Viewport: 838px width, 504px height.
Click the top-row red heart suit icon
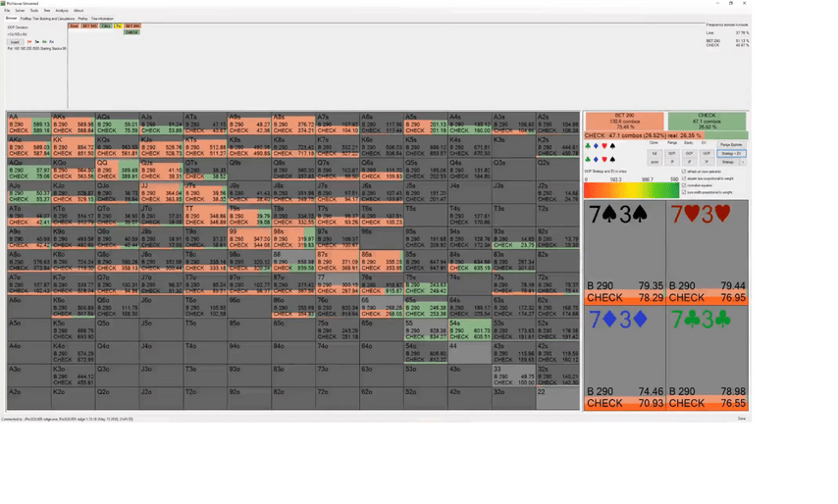click(603, 146)
